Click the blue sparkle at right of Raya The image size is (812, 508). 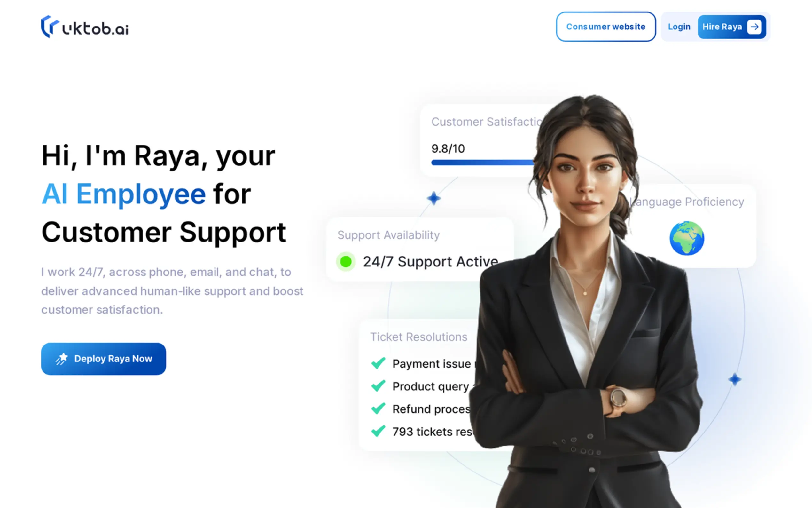click(x=734, y=380)
